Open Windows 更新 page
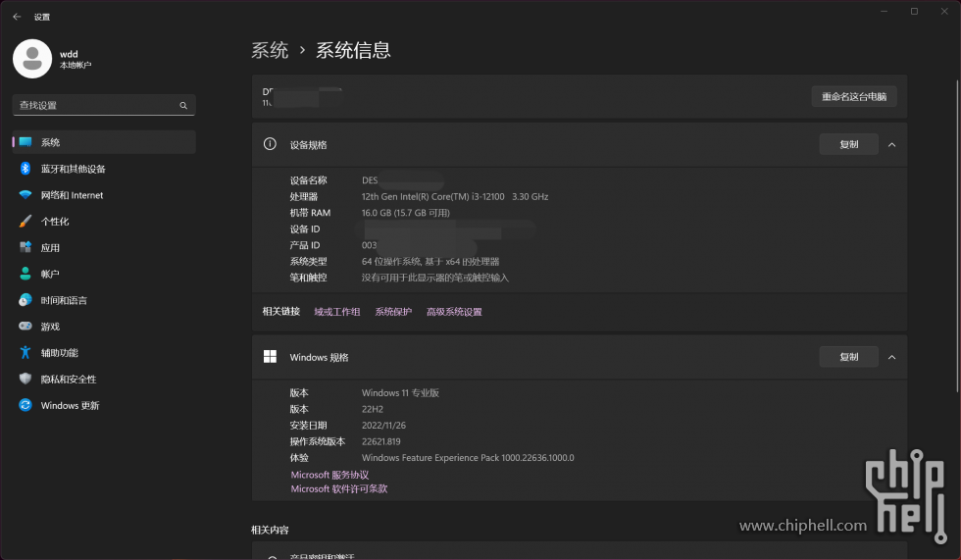Viewport: 961px width, 560px height. click(x=104, y=406)
